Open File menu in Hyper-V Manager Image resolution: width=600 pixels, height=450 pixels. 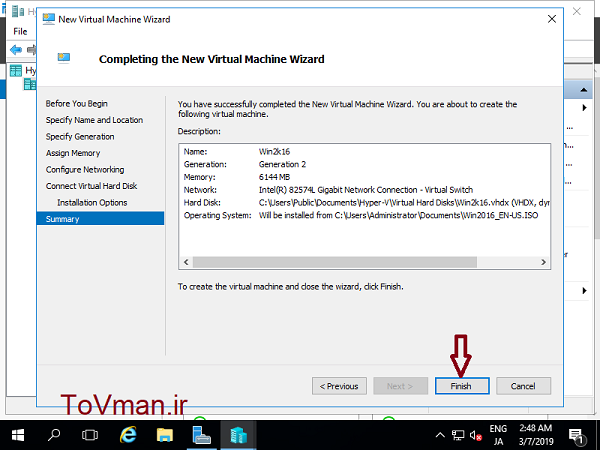pos(20,31)
